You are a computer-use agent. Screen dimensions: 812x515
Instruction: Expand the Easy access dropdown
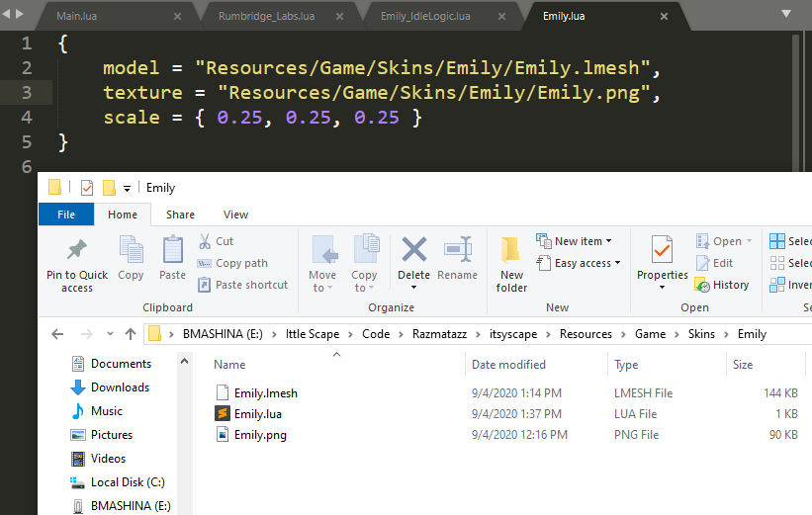pyautogui.click(x=579, y=263)
